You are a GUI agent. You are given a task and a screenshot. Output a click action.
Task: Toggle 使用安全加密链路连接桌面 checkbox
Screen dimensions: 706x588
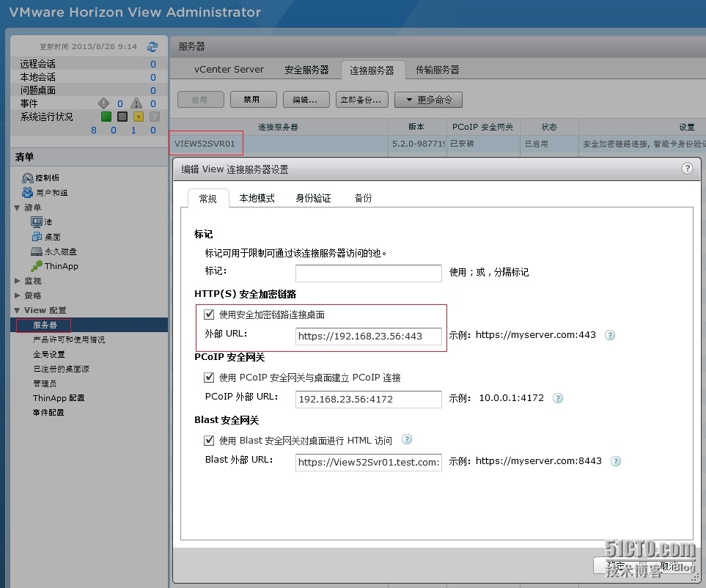tap(209, 315)
